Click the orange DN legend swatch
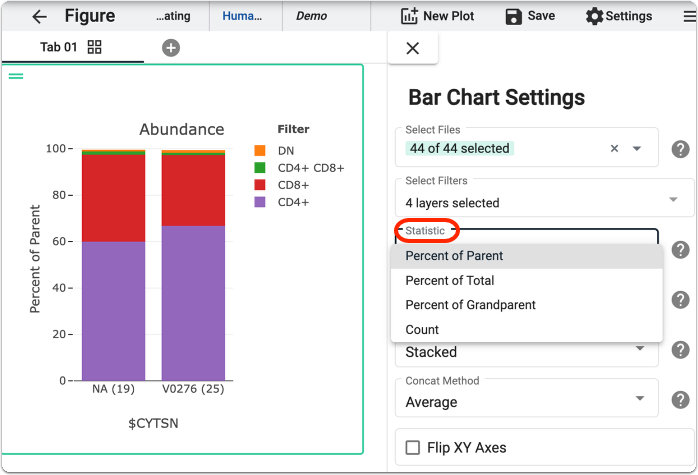Viewport: 698px width, 475px height. (260, 150)
